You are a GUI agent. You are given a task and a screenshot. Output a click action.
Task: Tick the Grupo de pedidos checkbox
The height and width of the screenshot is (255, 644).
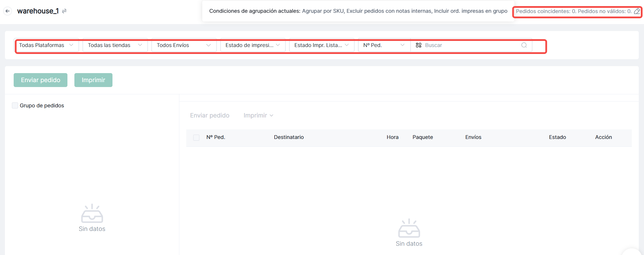pyautogui.click(x=15, y=106)
